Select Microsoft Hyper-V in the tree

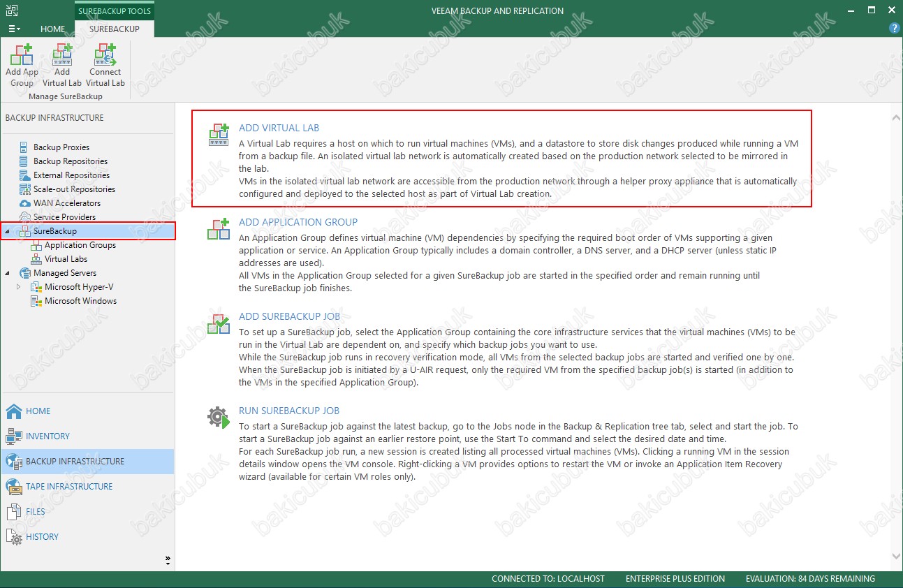tap(79, 287)
